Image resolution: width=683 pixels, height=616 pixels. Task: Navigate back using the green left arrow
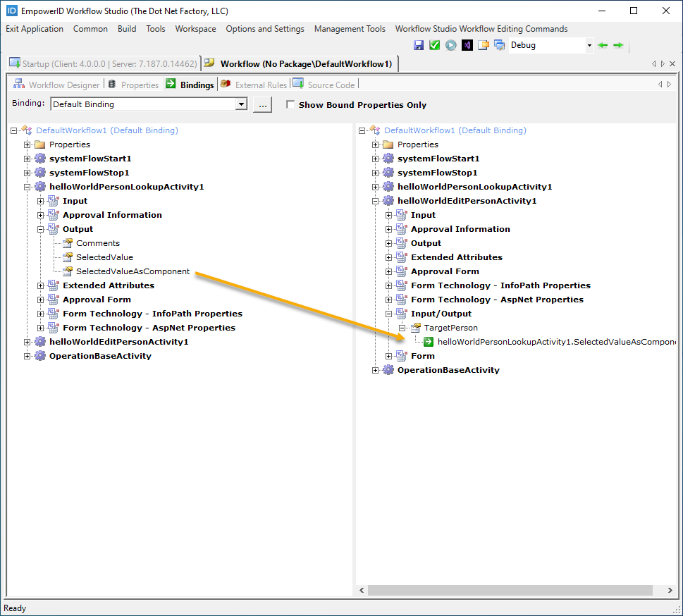[602, 44]
